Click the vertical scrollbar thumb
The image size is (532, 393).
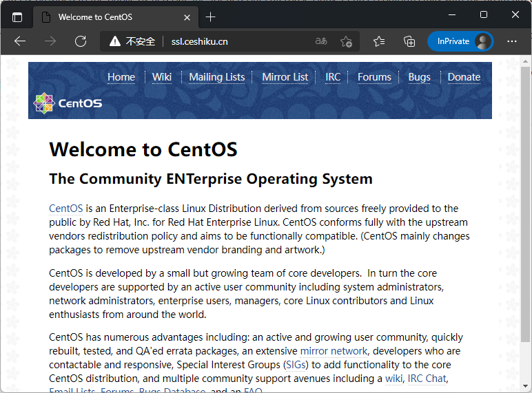point(525,204)
